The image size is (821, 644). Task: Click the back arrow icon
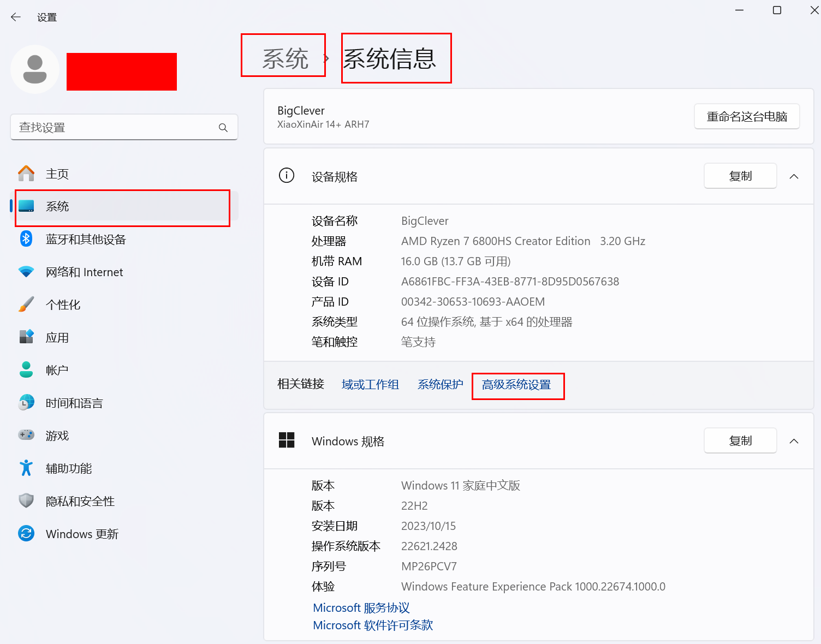[x=16, y=17]
